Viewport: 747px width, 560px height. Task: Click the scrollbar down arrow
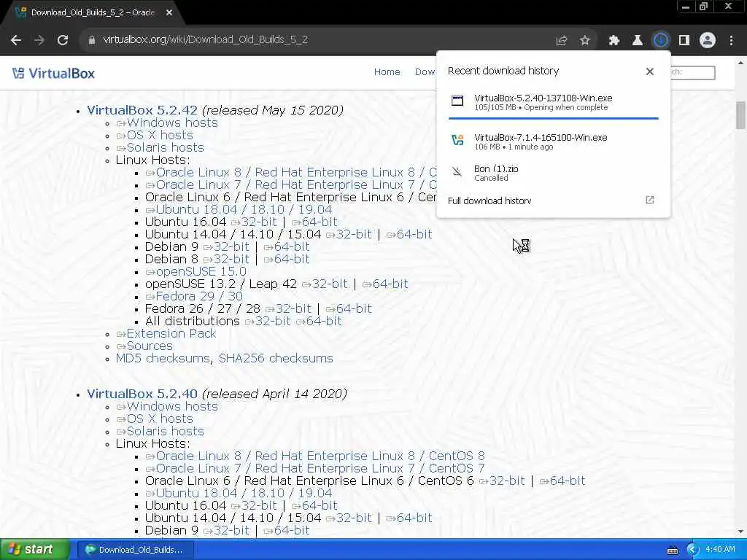click(x=740, y=532)
